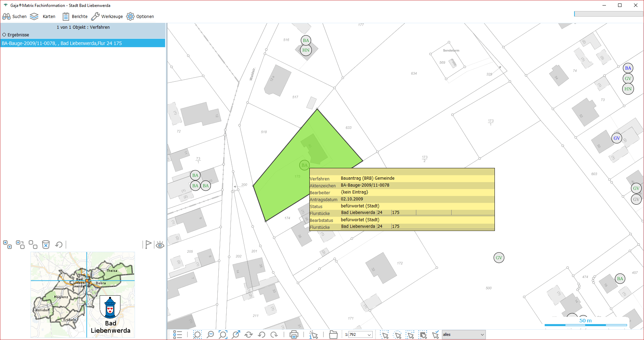The height and width of the screenshot is (340, 644).
Task: Click the flag icon above overview map
Action: [148, 245]
